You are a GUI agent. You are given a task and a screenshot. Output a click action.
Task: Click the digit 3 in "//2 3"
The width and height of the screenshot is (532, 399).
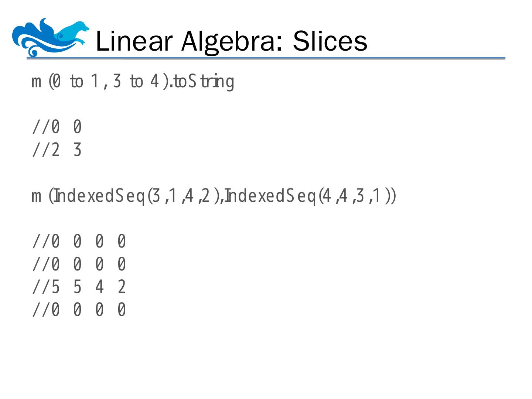pyautogui.click(x=77, y=150)
